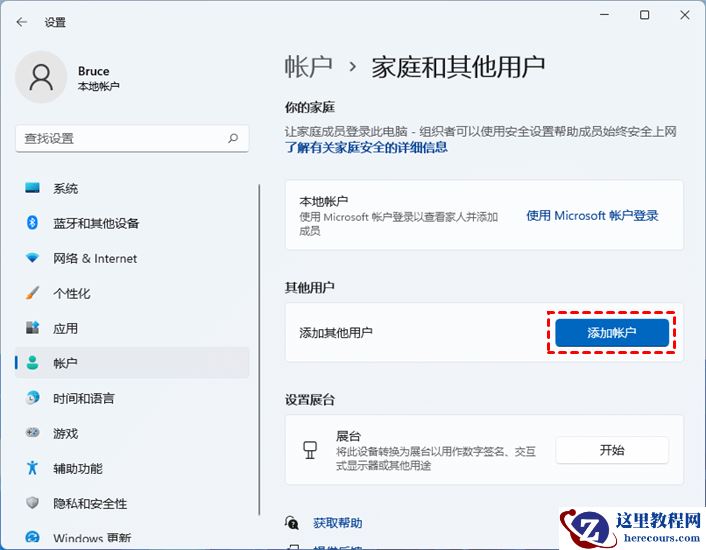Screen dimensions: 706x550
Task: Click the 开始 button for 展台
Action: click(612, 450)
